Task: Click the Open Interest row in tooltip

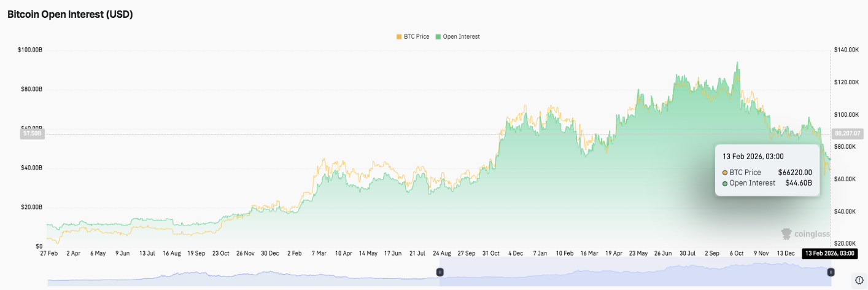Action: 767,182
